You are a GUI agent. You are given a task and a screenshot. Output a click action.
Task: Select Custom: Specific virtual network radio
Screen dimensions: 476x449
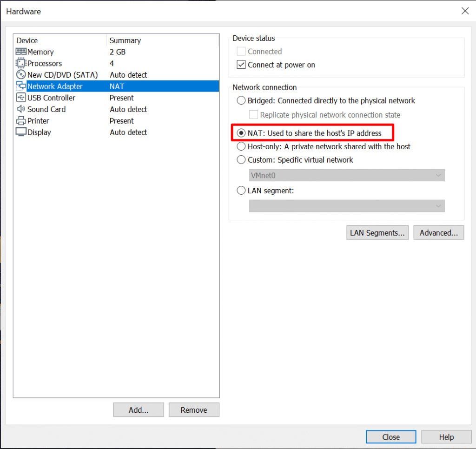click(241, 160)
